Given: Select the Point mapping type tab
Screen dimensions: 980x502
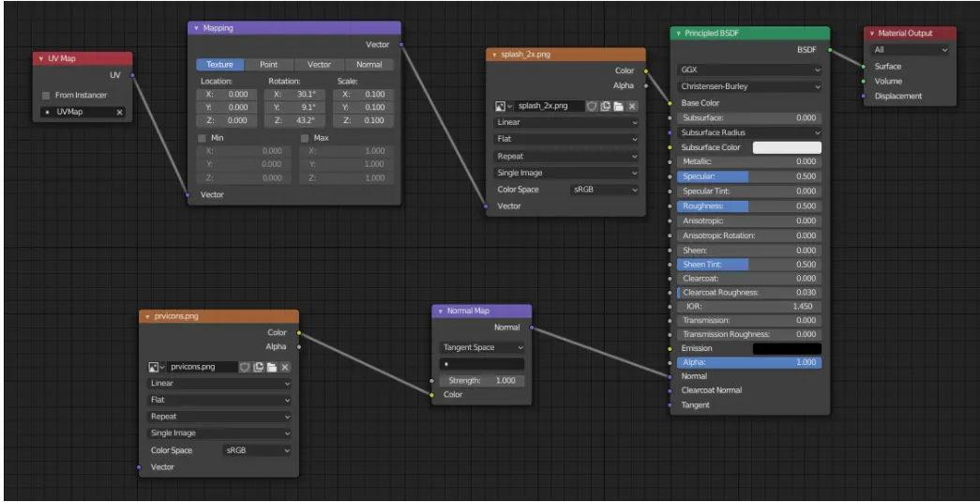Looking at the screenshot, I should pos(269,65).
